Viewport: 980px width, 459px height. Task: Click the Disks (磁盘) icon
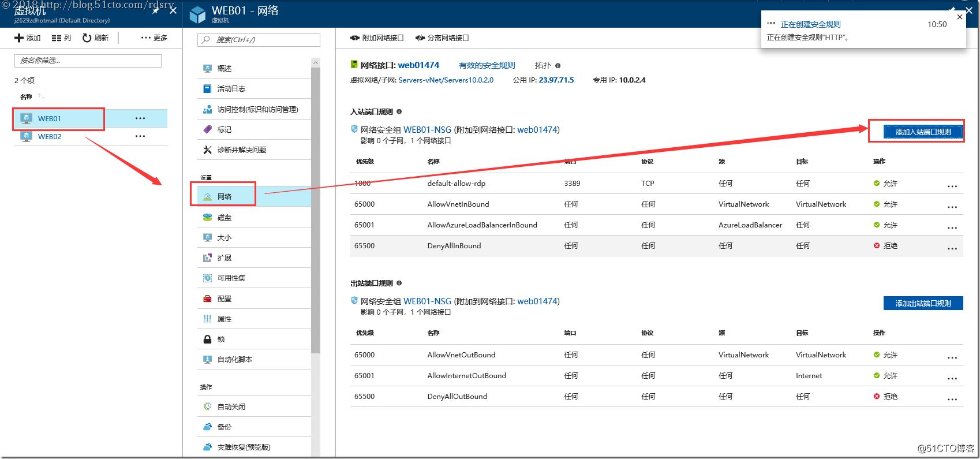point(207,217)
